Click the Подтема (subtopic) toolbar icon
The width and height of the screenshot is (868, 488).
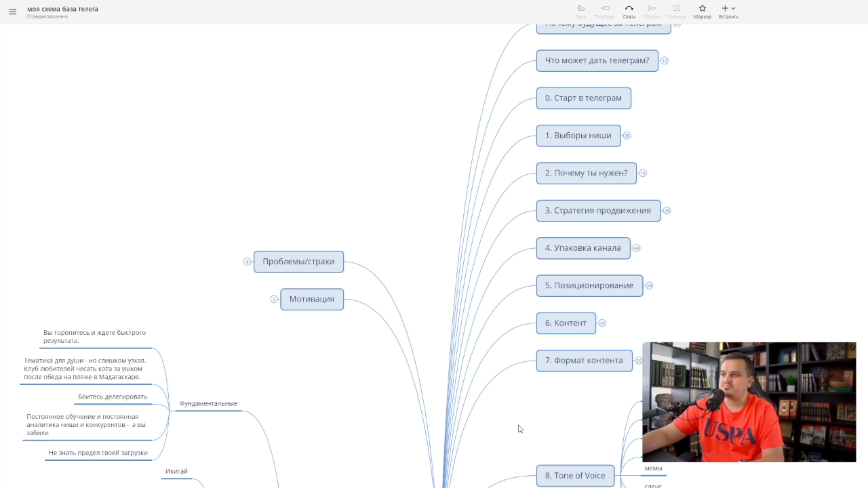tap(604, 12)
